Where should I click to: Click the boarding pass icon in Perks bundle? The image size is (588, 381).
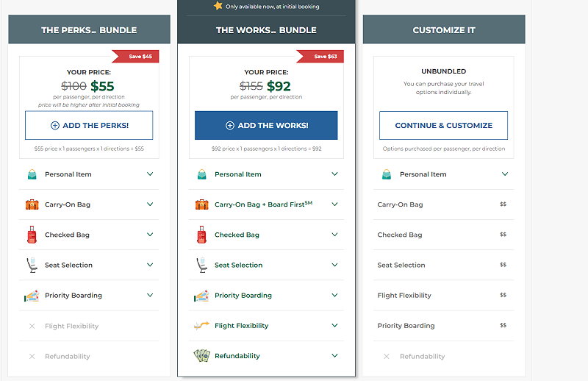click(x=32, y=296)
